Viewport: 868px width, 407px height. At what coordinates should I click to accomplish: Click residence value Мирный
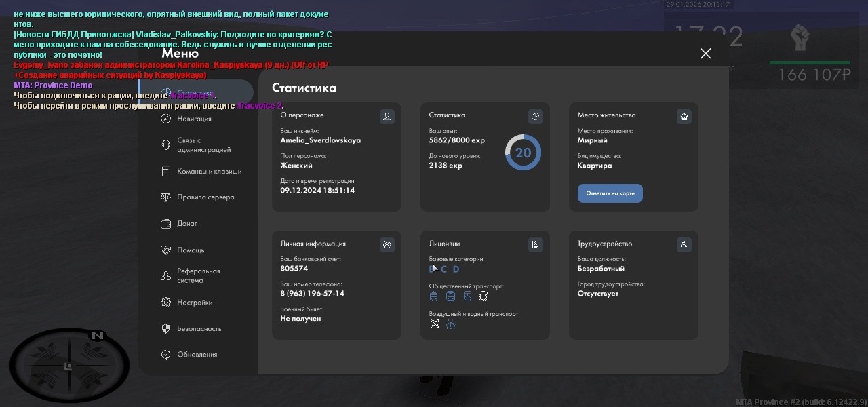pyautogui.click(x=593, y=140)
